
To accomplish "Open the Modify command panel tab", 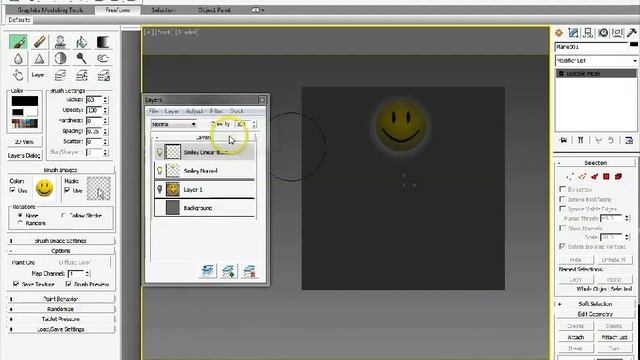I will click(x=573, y=33).
